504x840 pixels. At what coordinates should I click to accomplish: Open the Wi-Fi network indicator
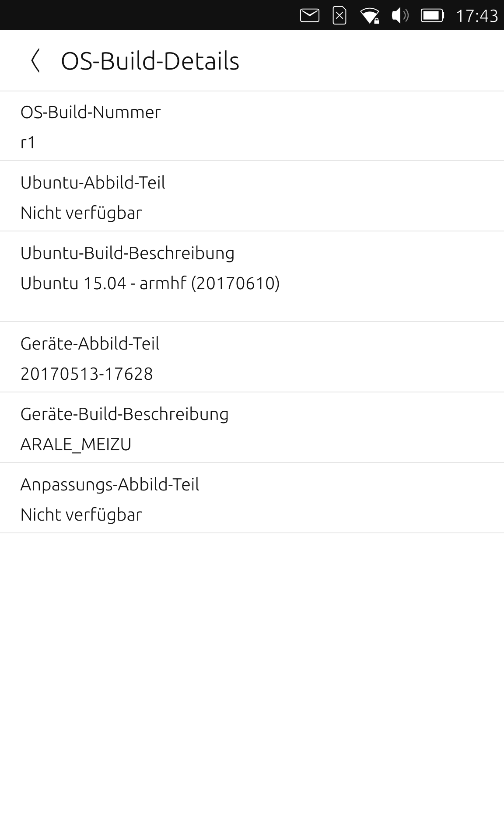click(370, 16)
